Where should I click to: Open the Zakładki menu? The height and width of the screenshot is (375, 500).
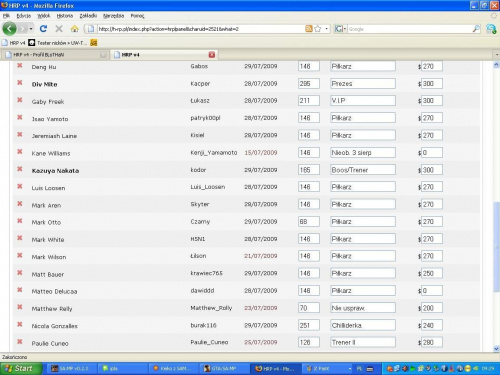click(x=88, y=16)
